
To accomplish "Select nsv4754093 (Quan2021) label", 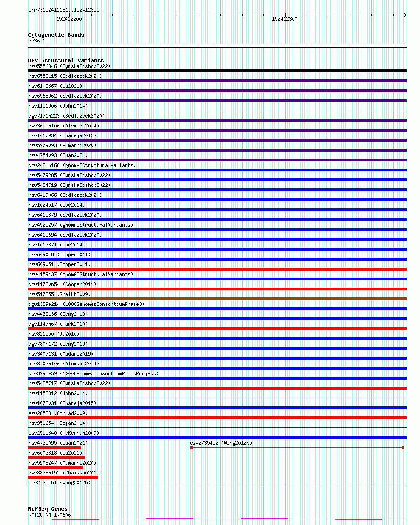I will 58,155.
